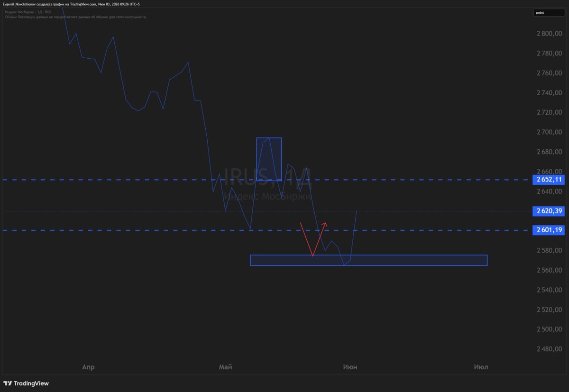Image resolution: width=569 pixels, height=392 pixels.
Task: Click the 2 560,00 price axis value
Action: coord(550,270)
